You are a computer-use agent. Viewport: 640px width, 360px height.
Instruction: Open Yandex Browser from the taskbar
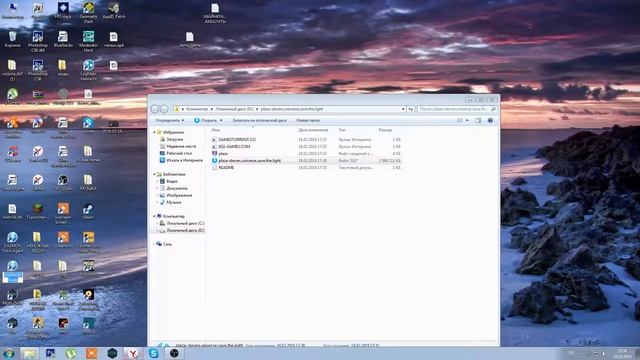click(x=133, y=353)
